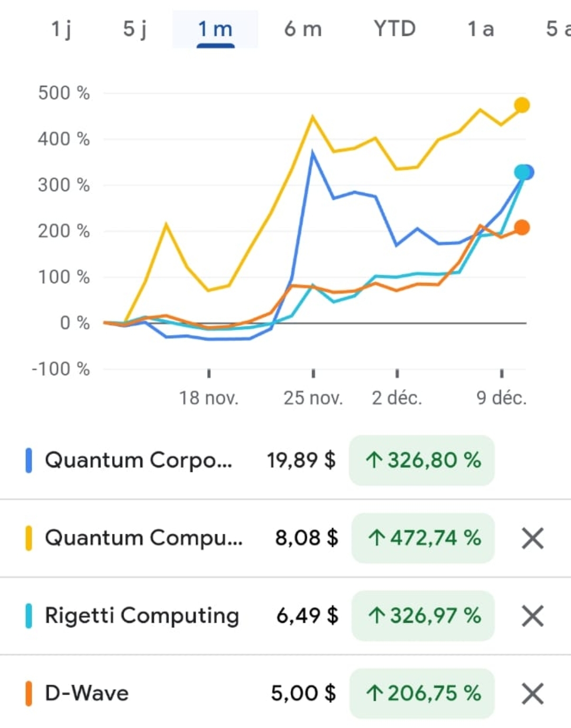Screen dimensions: 571x728
Task: Remove Quantum Computing from comparison
Action: pyautogui.click(x=532, y=538)
